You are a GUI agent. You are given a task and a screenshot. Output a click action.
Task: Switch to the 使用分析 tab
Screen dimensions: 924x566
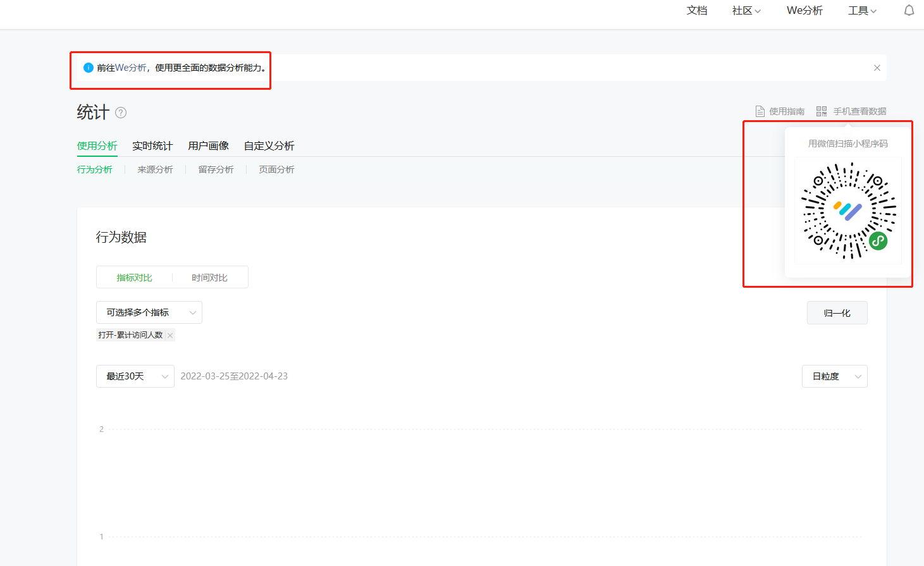tap(97, 146)
